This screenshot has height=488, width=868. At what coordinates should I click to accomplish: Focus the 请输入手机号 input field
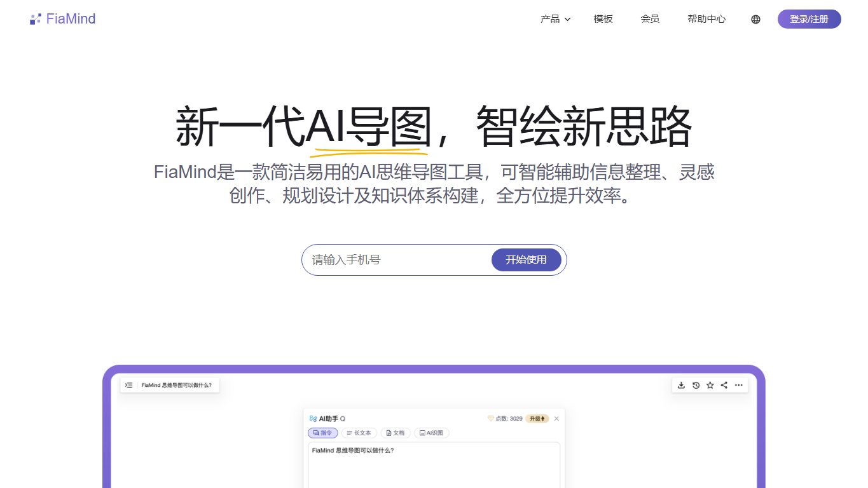pos(399,260)
